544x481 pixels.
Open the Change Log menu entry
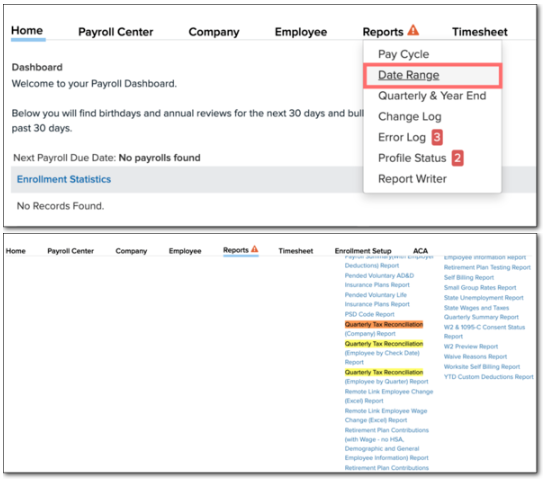click(410, 117)
